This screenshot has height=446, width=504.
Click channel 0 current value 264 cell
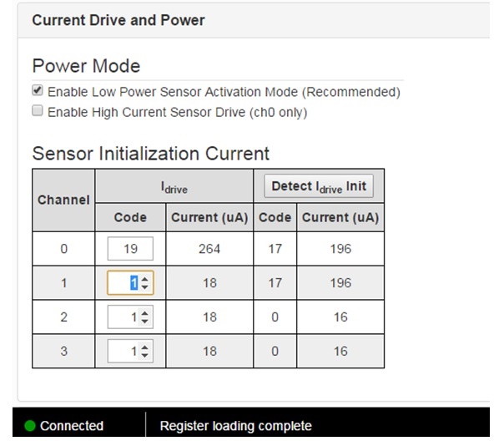coord(209,248)
